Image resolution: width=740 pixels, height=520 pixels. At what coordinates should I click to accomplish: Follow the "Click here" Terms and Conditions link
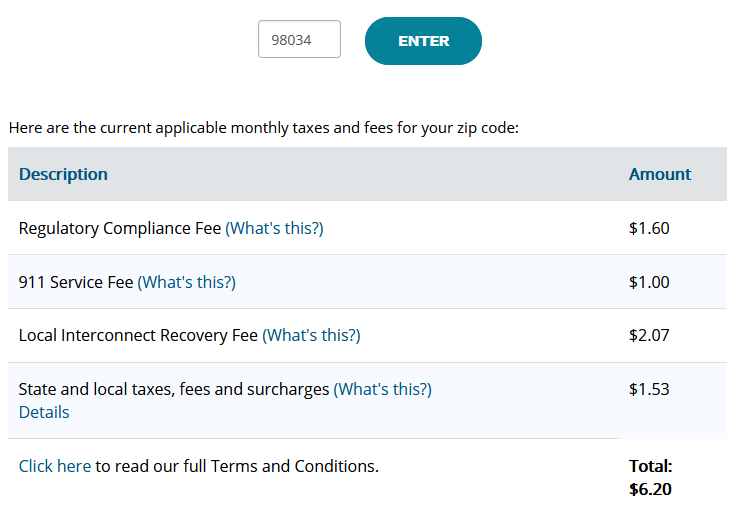coord(55,466)
